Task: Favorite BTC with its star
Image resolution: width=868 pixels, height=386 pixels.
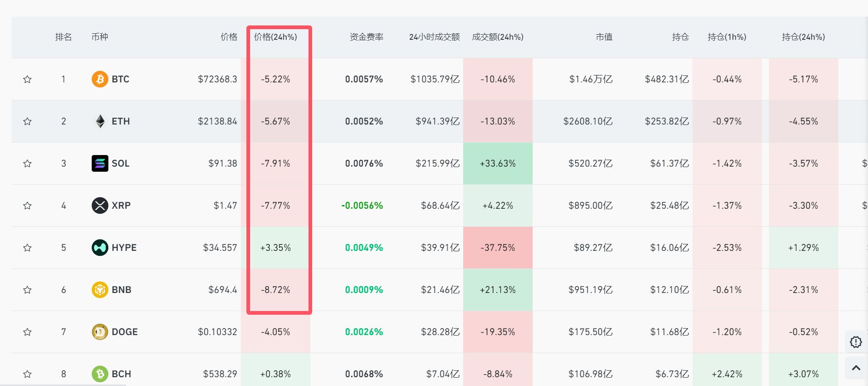Action: click(x=27, y=79)
